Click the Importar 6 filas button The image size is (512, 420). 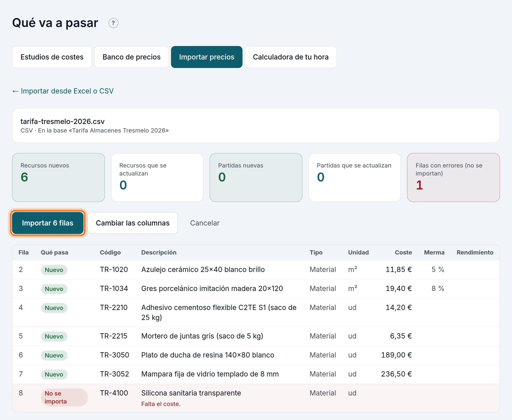pos(48,223)
